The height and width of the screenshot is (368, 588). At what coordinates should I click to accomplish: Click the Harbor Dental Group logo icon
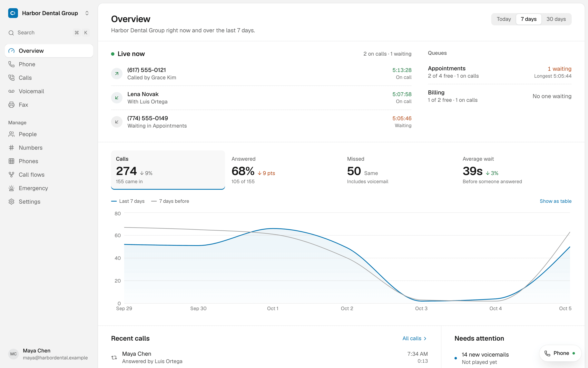pyautogui.click(x=13, y=13)
